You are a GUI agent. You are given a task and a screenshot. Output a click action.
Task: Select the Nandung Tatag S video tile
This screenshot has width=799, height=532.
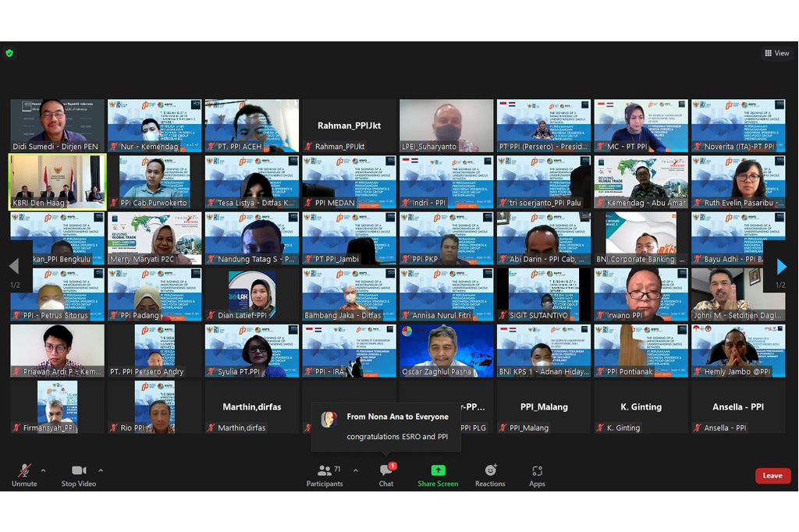click(252, 239)
